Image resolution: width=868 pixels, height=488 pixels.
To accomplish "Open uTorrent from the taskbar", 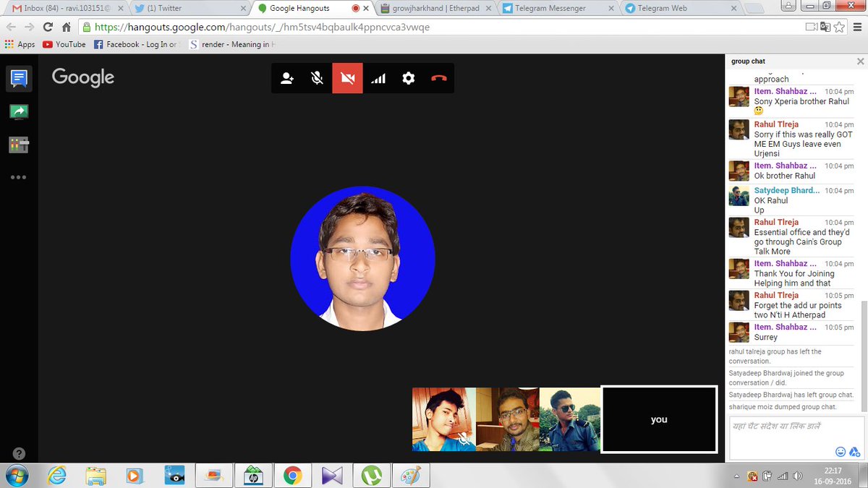I will (x=372, y=475).
